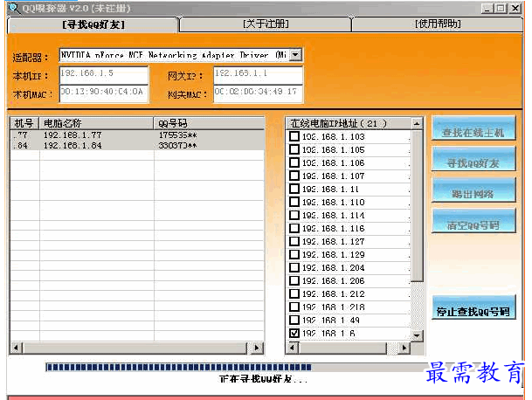Open the [关于注册] tab
The width and height of the screenshot is (532, 400).
(x=266, y=24)
